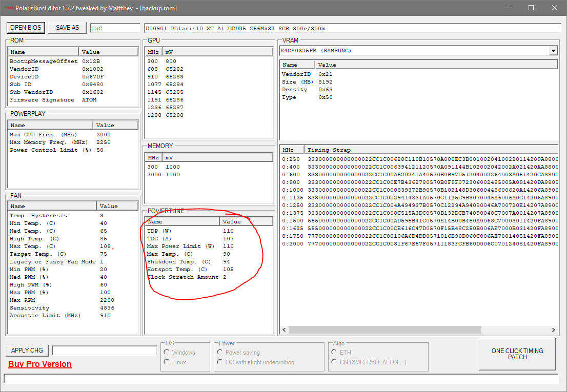Viewport: 567px width, 392px height.
Task: Select the 1145 MHz GPU row
Action: pyautogui.click(x=209, y=92)
